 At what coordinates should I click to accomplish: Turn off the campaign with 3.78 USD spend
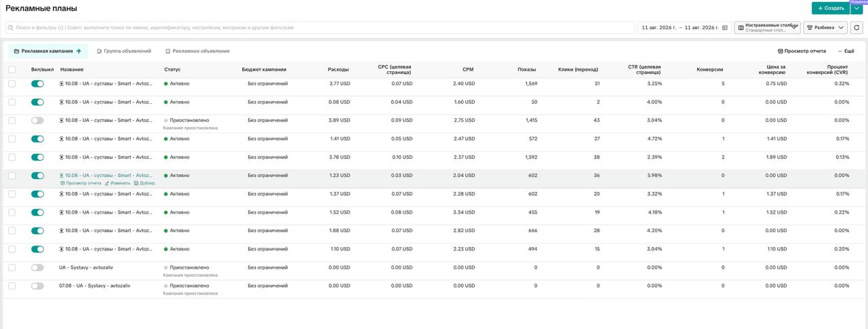37,157
